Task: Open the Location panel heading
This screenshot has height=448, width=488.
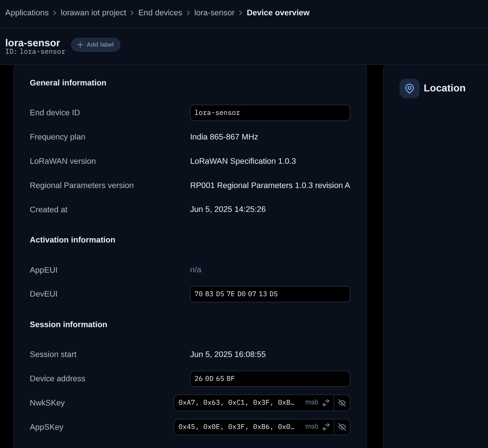Action: point(445,88)
